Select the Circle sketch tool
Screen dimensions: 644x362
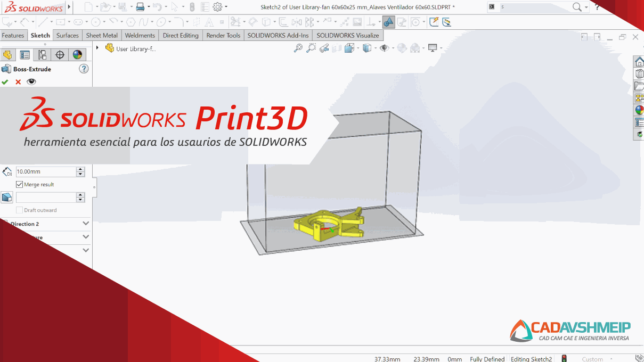click(x=95, y=22)
